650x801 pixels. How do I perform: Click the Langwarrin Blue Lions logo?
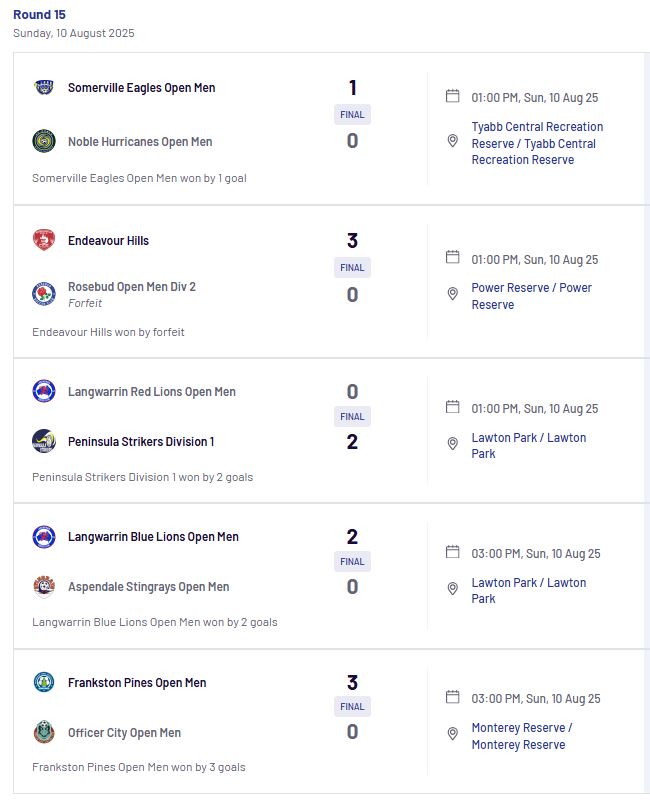click(44, 536)
